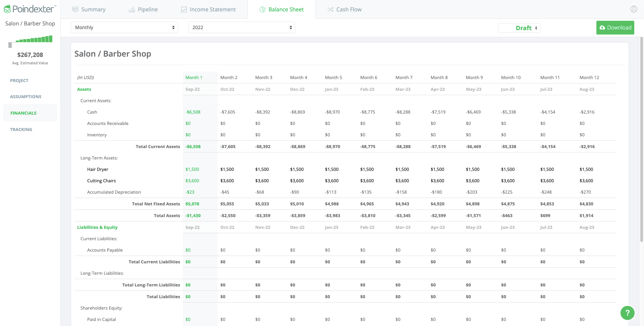644x326 pixels.
Task: Click Month 12 Accumulated Depreciation -$270
Action: [x=585, y=192]
